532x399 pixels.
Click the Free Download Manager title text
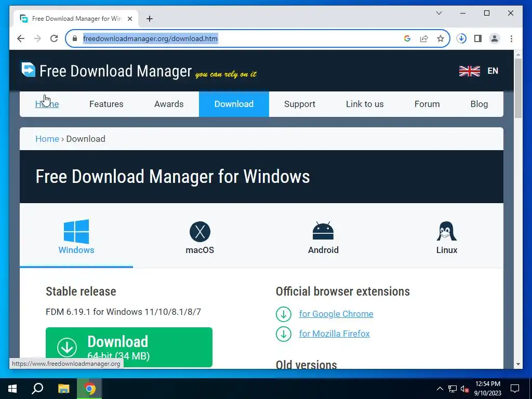(x=116, y=71)
